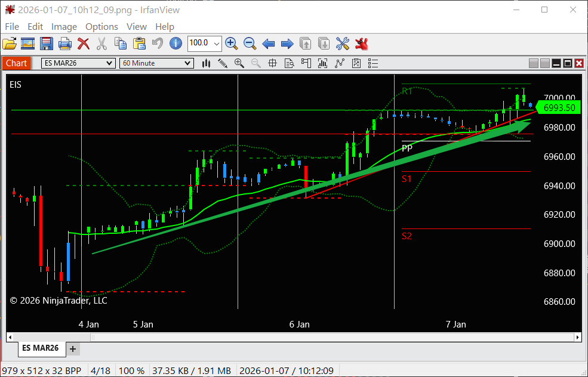Image resolution: width=588 pixels, height=377 pixels.
Task: Click the chart window maximize button
Action: pos(568,63)
